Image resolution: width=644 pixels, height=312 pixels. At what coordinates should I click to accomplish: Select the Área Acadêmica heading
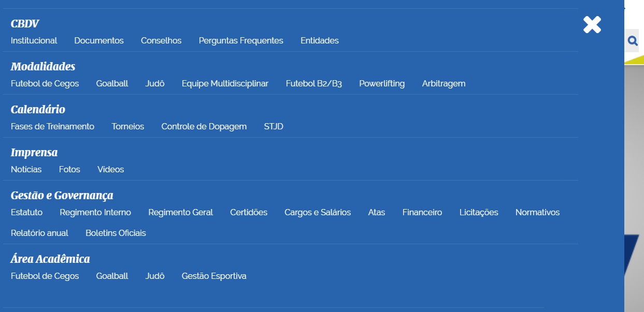tap(50, 259)
